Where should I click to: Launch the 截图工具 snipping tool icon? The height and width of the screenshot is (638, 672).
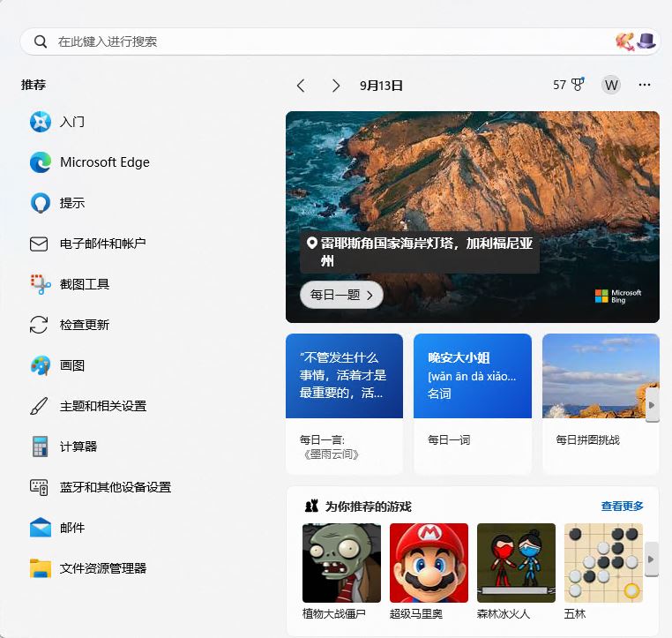pyautogui.click(x=41, y=284)
